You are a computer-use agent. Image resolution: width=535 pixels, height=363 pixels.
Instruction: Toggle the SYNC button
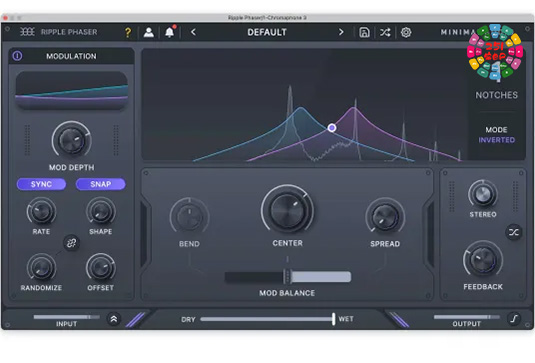[41, 184]
